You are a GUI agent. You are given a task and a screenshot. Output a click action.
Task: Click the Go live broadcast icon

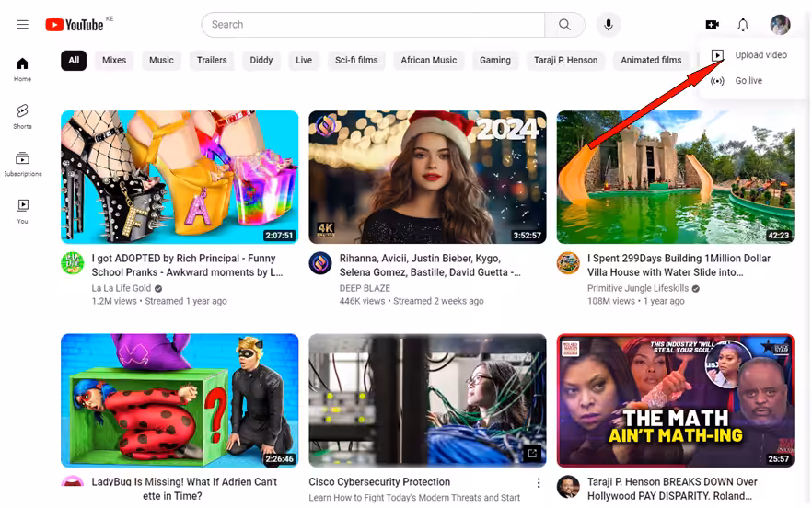click(x=717, y=81)
